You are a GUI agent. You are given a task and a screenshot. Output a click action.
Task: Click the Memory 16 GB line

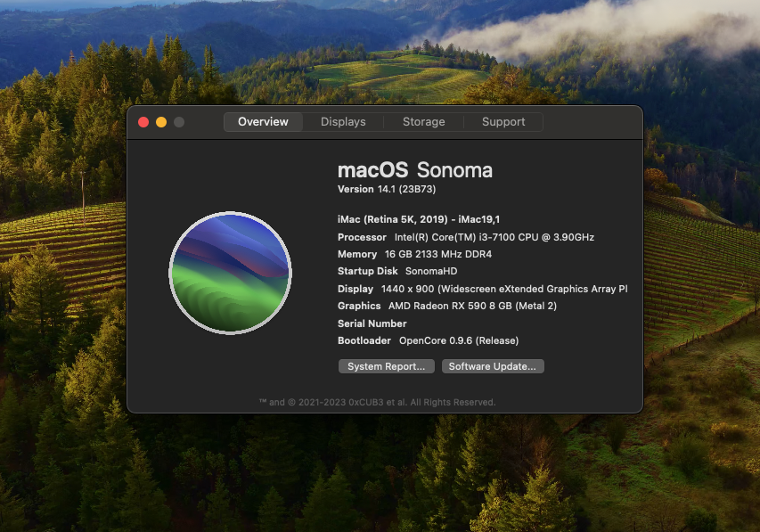(x=414, y=254)
